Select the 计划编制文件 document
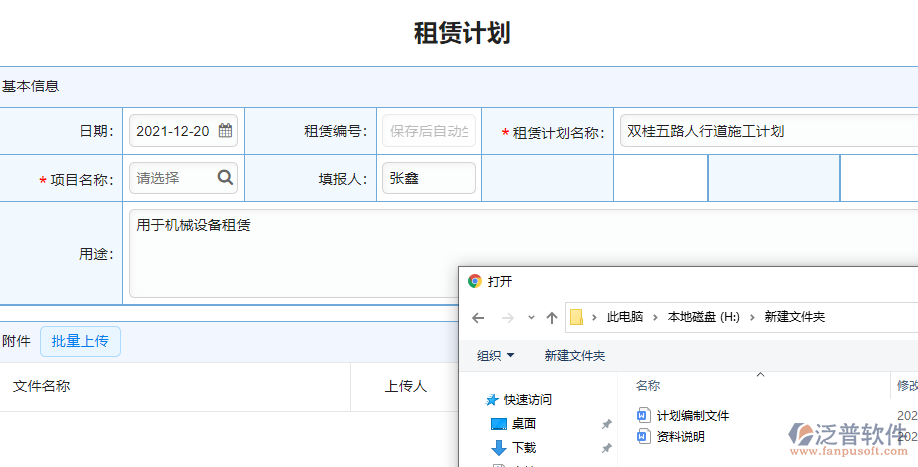This screenshot has height=467, width=918. pyautogui.click(x=692, y=416)
